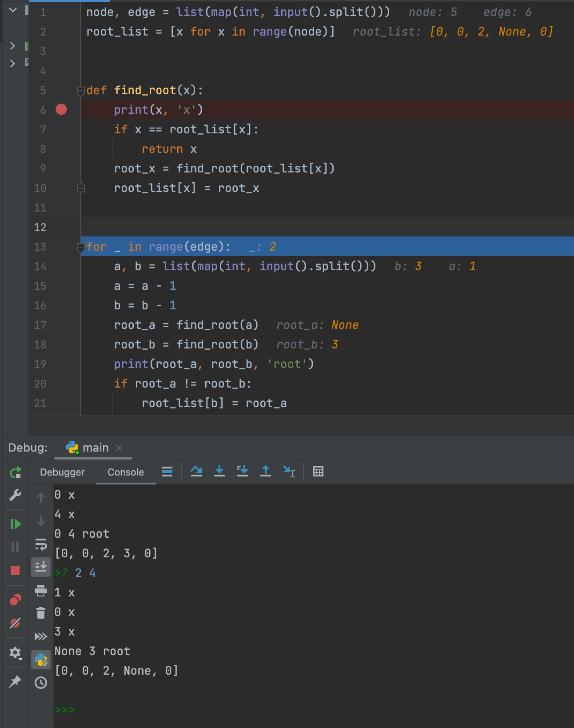Show execution point icon

(x=167, y=472)
